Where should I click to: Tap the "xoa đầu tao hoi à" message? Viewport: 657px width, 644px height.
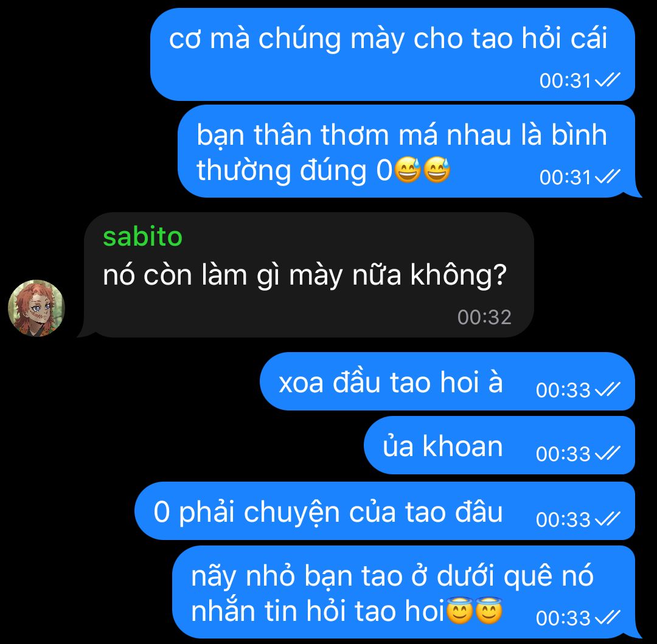[448, 381]
